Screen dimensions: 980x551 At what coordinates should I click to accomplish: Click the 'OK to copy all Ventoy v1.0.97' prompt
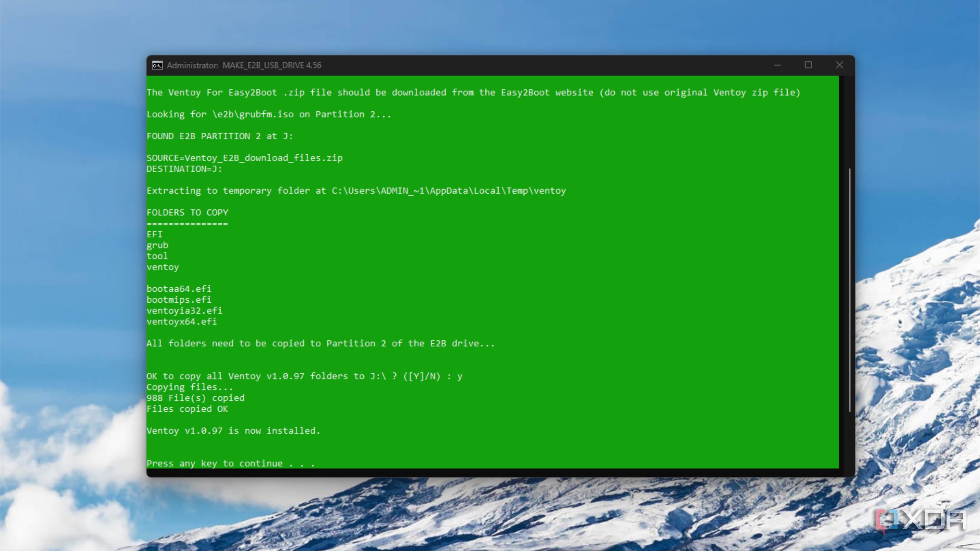(304, 376)
